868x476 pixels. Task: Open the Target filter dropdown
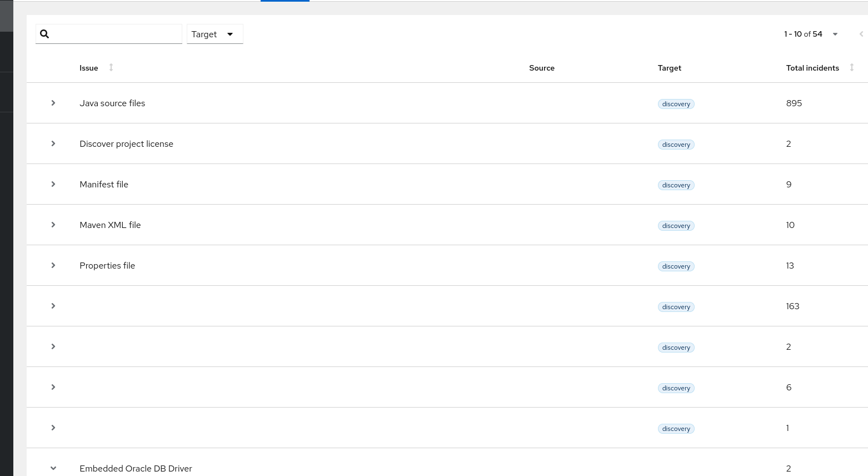214,34
